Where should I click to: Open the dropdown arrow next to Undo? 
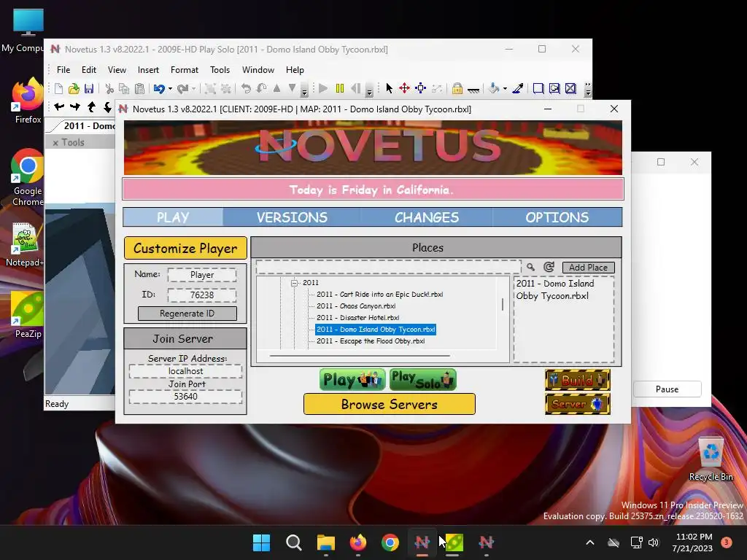click(170, 88)
